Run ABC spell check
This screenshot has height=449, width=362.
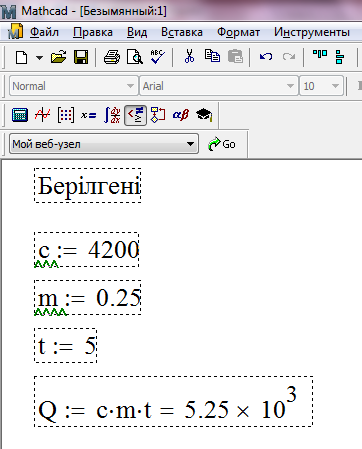157,57
